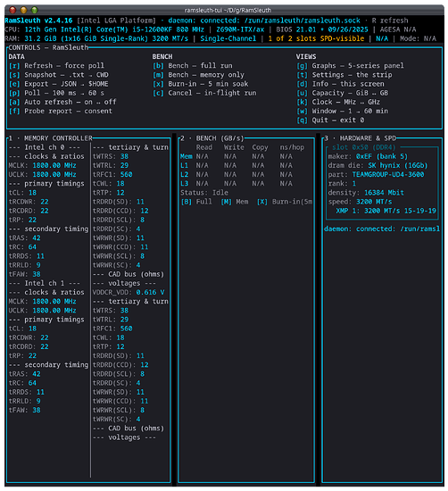The width and height of the screenshot is (448, 491).
Task: Click the [M] Mem bench shortcut
Action: [x=235, y=202]
